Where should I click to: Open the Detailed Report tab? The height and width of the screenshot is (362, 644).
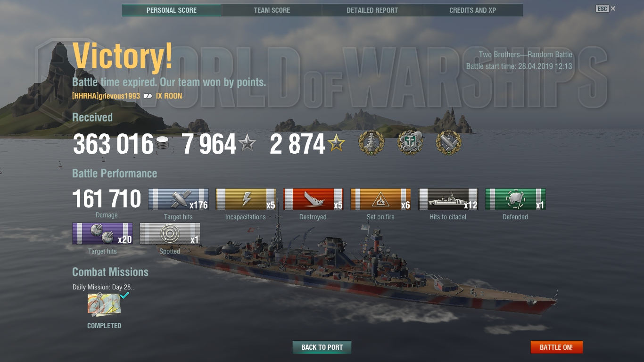[x=372, y=10]
